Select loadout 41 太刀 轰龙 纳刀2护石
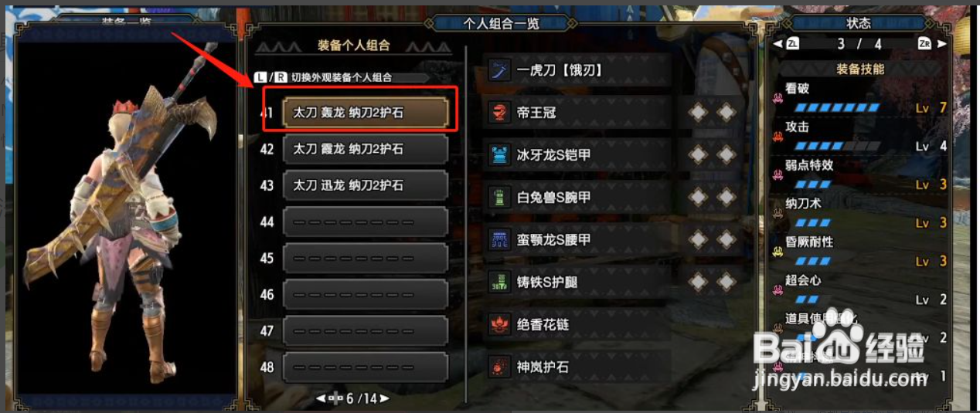The image size is (980, 413). tap(366, 113)
